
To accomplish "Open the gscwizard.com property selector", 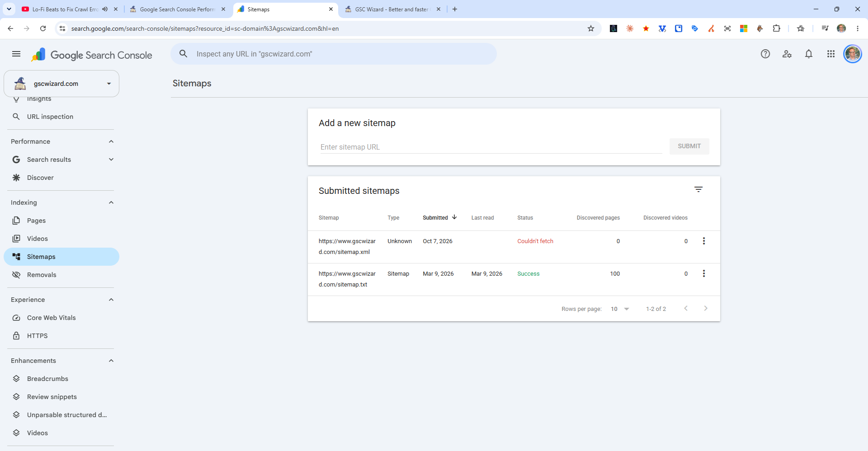I will (x=61, y=84).
